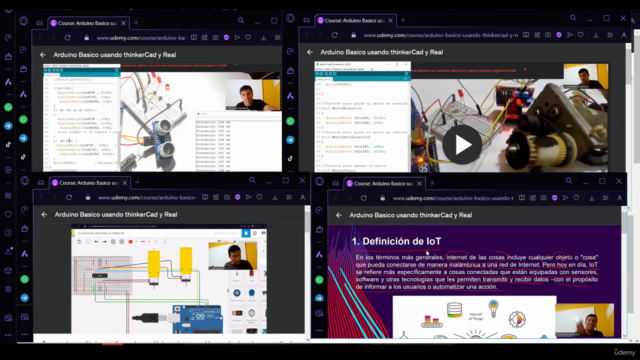Open a new tab in the top-left window
640x360 pixels.
136,23
